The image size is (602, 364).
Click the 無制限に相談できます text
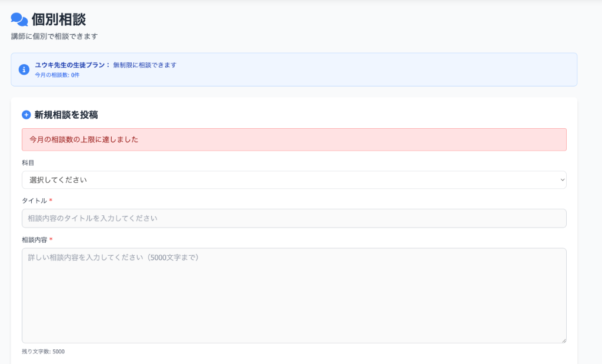[145, 65]
